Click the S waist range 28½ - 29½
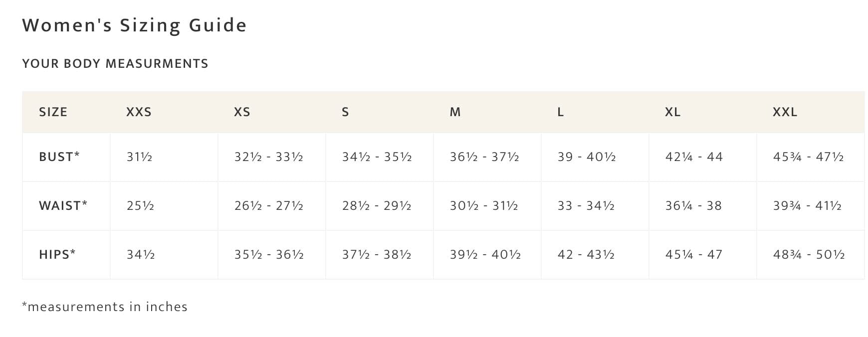Image resolution: width=868 pixels, height=337 pixels. pyautogui.click(x=377, y=206)
